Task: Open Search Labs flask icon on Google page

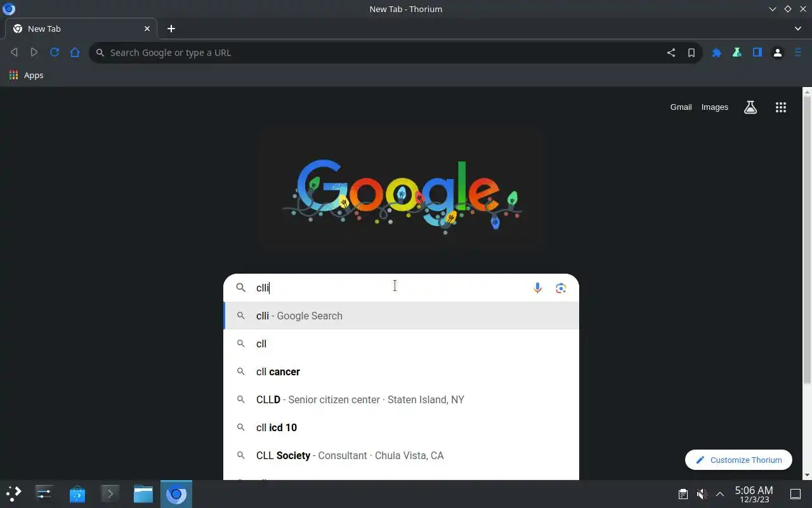Action: pyautogui.click(x=750, y=107)
